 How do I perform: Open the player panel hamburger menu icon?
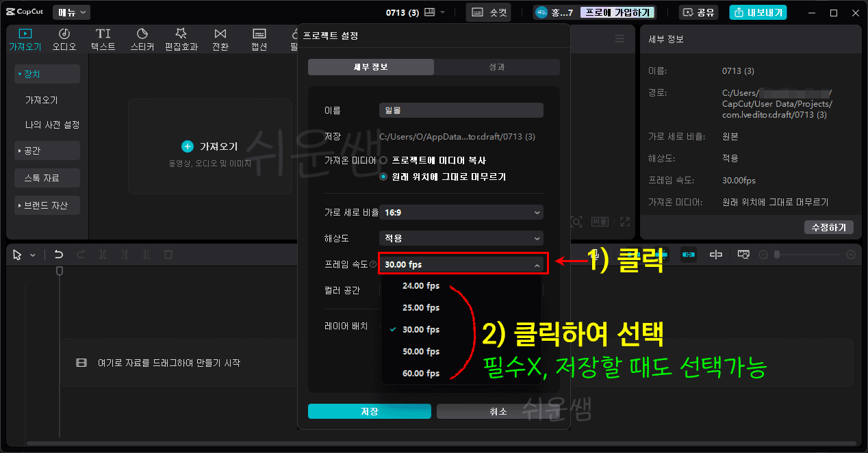pyautogui.click(x=620, y=39)
